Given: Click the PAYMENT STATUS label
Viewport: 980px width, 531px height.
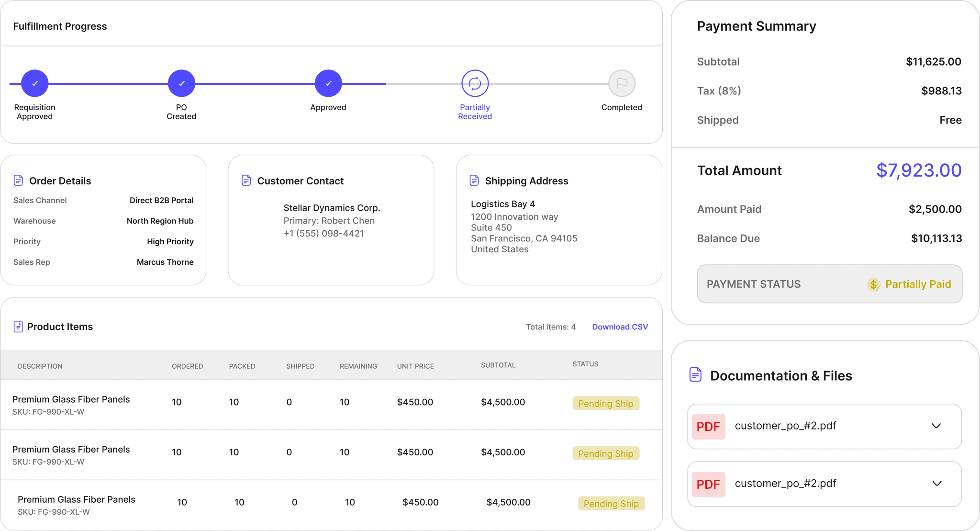Looking at the screenshot, I should (x=754, y=284).
